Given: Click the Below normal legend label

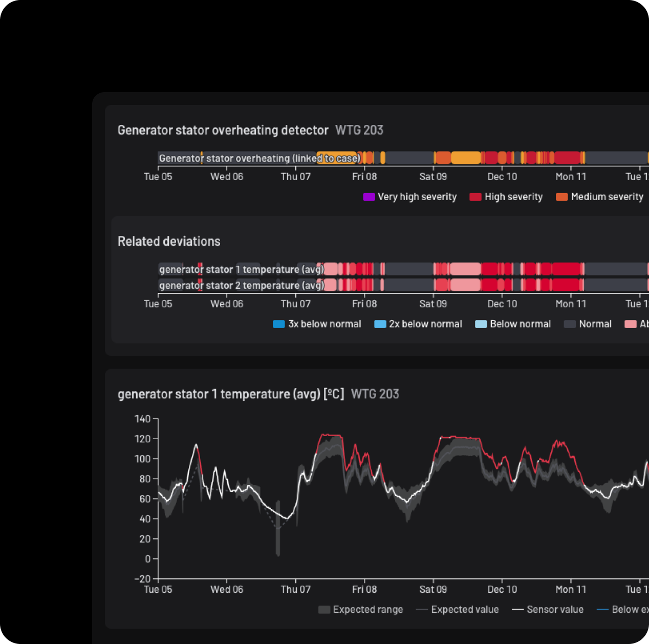Looking at the screenshot, I should tap(521, 324).
